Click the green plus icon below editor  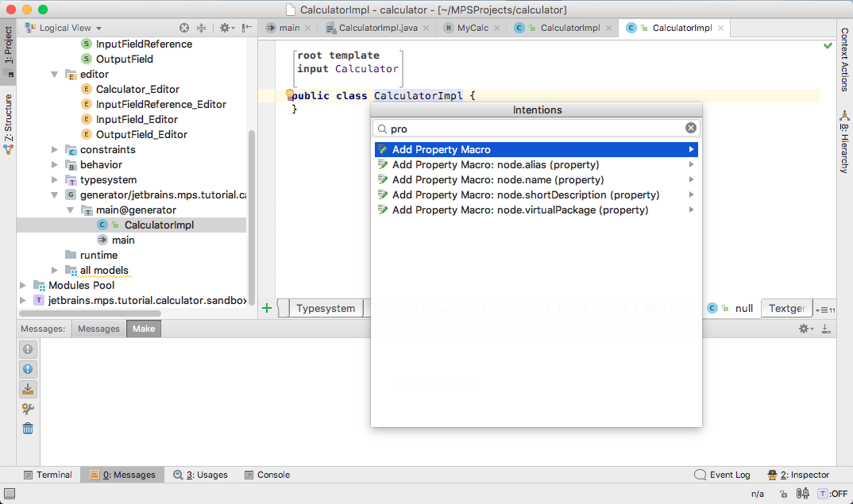[267, 308]
